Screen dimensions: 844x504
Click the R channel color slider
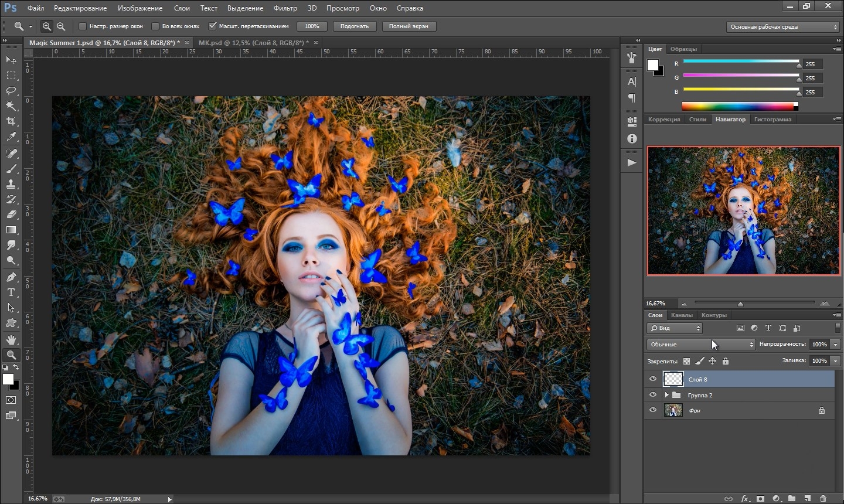click(741, 62)
